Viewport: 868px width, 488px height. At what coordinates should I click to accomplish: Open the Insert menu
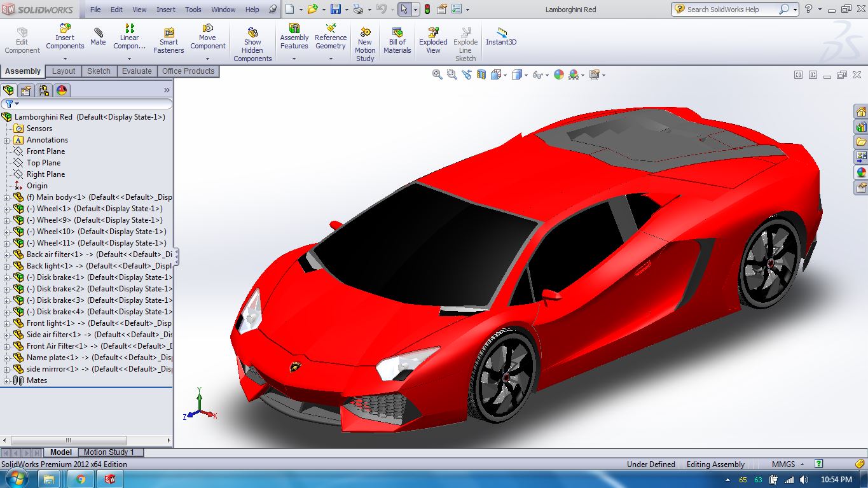coord(166,10)
